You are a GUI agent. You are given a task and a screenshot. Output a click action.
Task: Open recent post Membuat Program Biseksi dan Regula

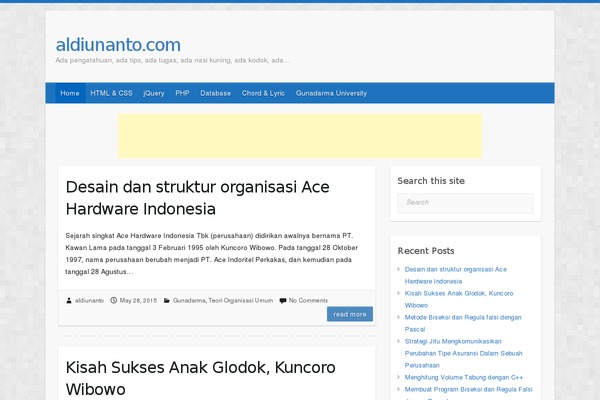click(468, 393)
